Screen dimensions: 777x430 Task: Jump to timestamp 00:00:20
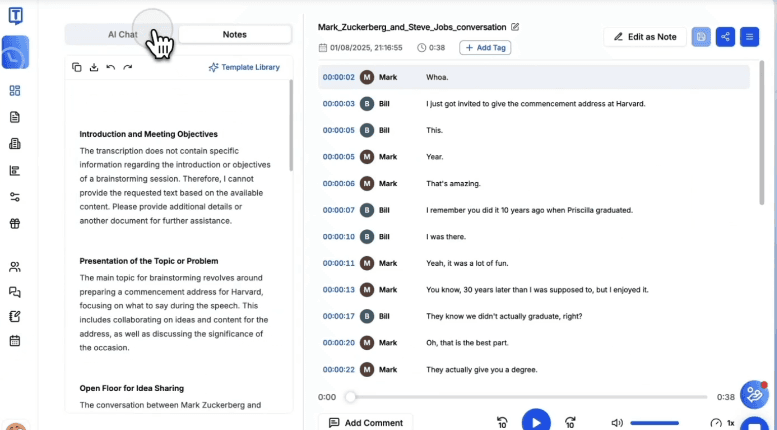pos(338,343)
